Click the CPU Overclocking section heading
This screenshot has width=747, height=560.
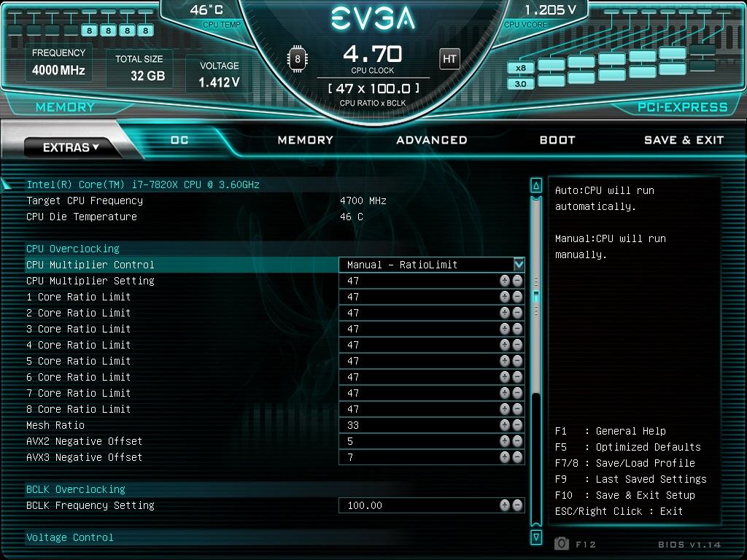(73, 249)
